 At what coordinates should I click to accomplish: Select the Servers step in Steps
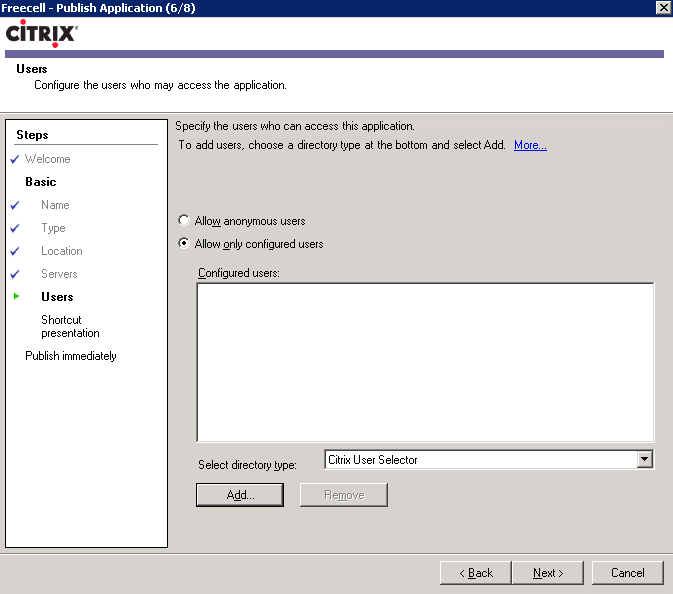[x=59, y=274]
